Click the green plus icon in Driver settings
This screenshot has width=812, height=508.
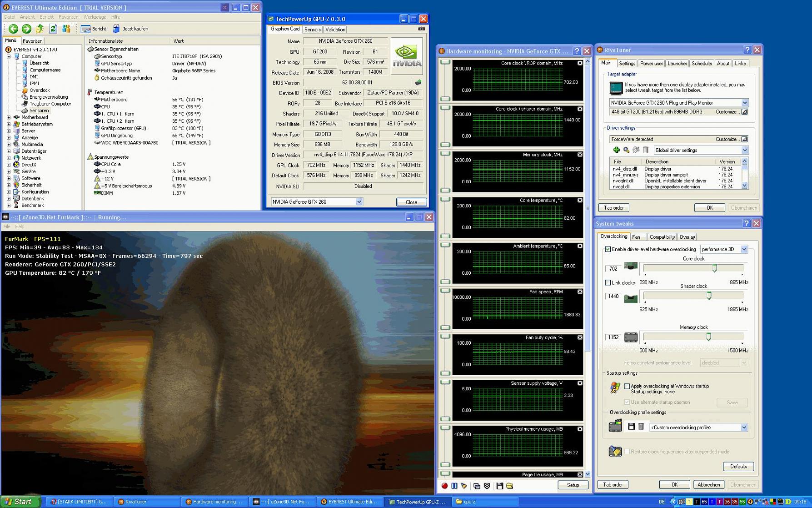pyautogui.click(x=616, y=150)
